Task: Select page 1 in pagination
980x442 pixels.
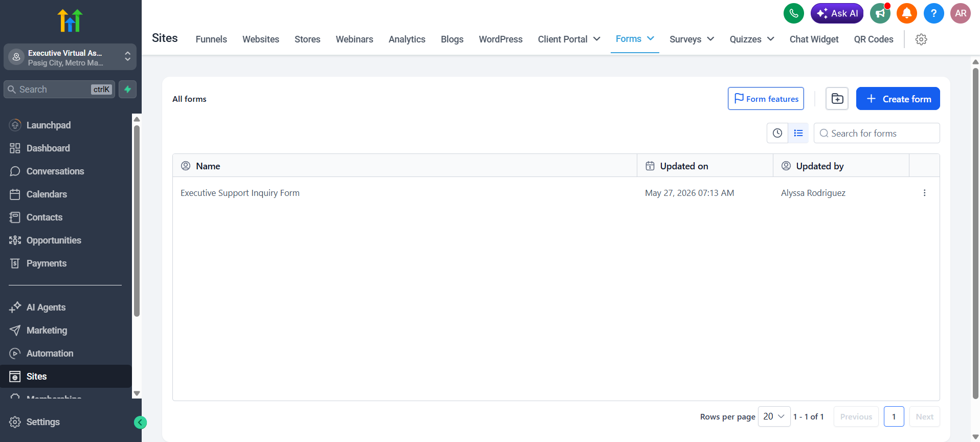Action: click(x=894, y=416)
